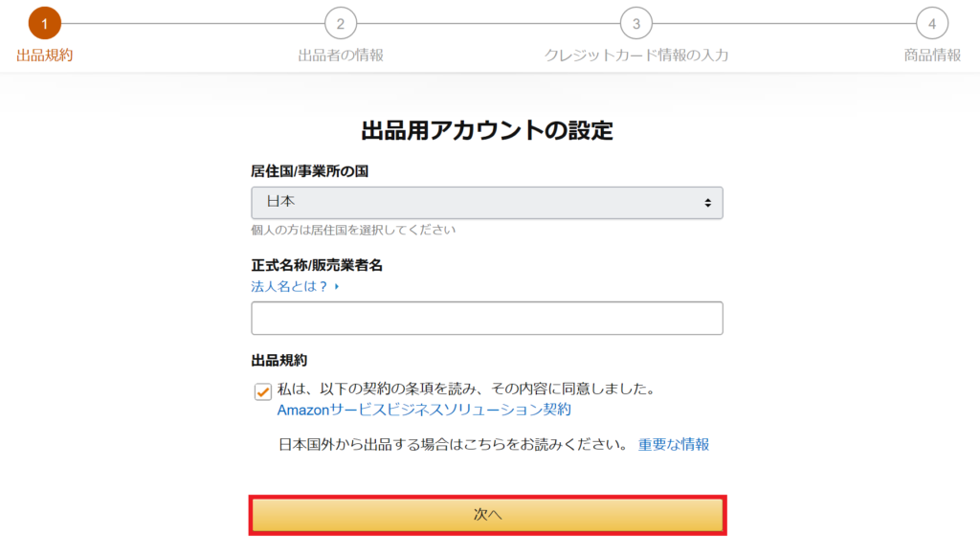Click the small arrow beside 法人名とは？
980x556 pixels.
point(336,286)
